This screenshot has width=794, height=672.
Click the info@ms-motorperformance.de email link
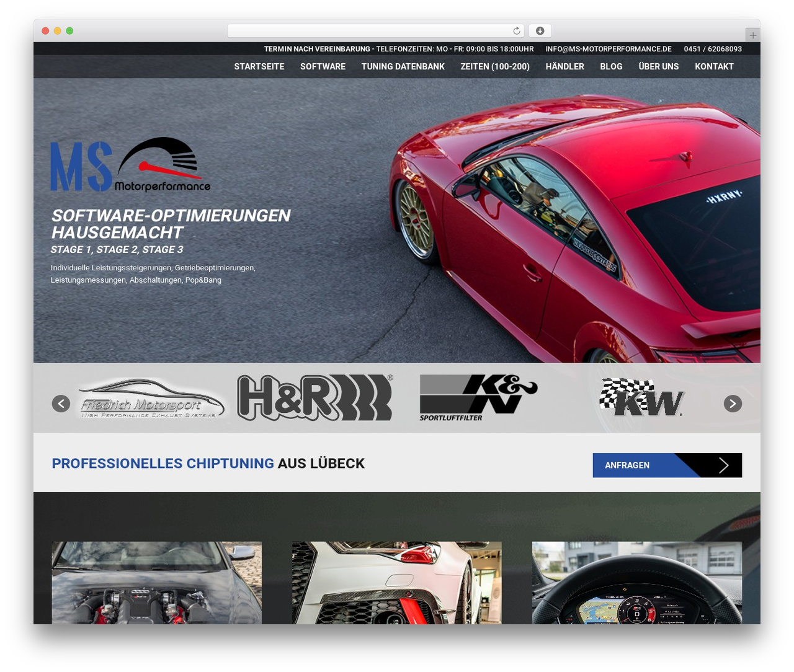(609, 49)
